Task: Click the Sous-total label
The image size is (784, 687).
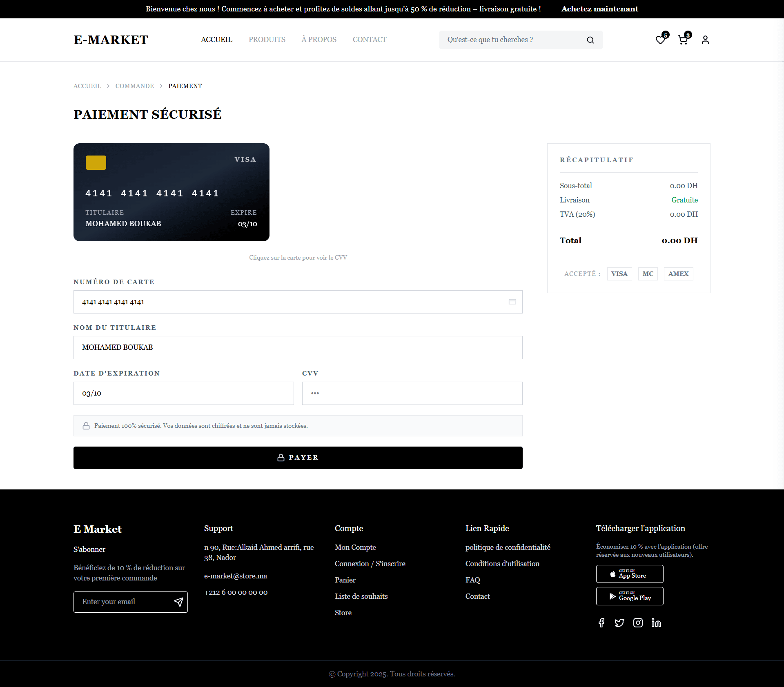Action: pos(576,186)
